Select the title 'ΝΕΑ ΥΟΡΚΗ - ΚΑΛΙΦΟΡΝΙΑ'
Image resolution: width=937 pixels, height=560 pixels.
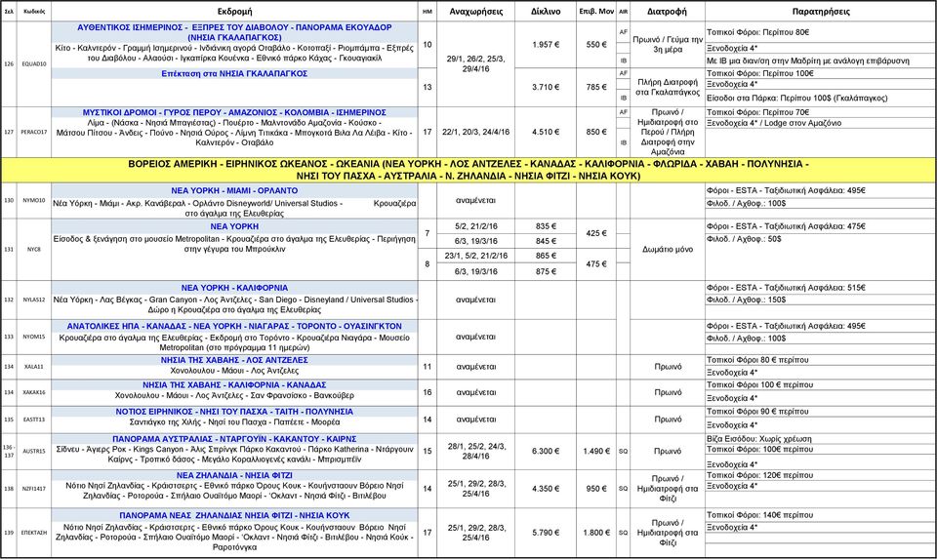click(234, 287)
